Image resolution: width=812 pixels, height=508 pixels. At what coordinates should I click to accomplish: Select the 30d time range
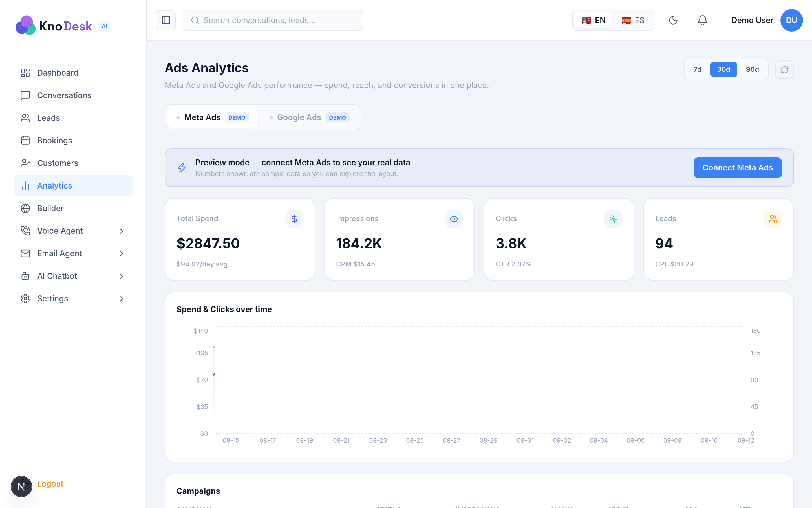tap(723, 69)
